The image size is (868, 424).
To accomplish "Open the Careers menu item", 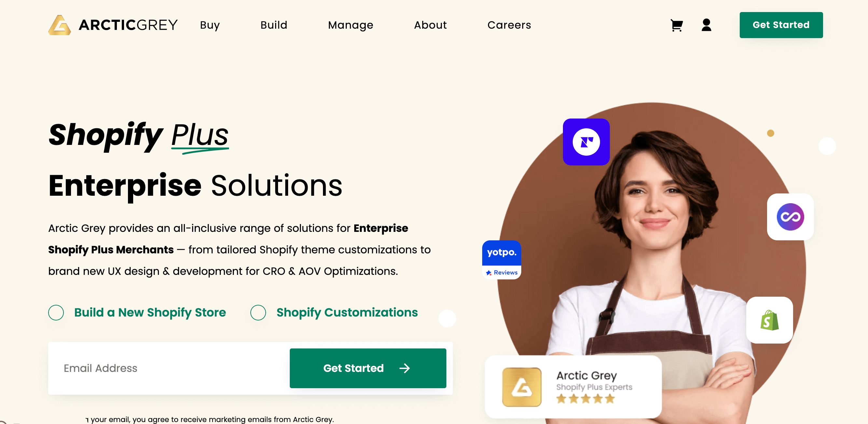I will [x=509, y=25].
